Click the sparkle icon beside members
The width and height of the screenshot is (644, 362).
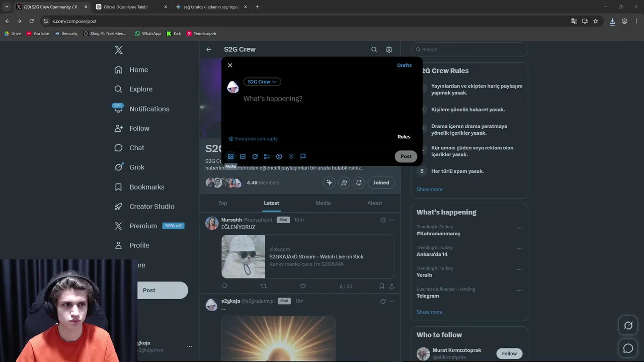click(x=330, y=183)
